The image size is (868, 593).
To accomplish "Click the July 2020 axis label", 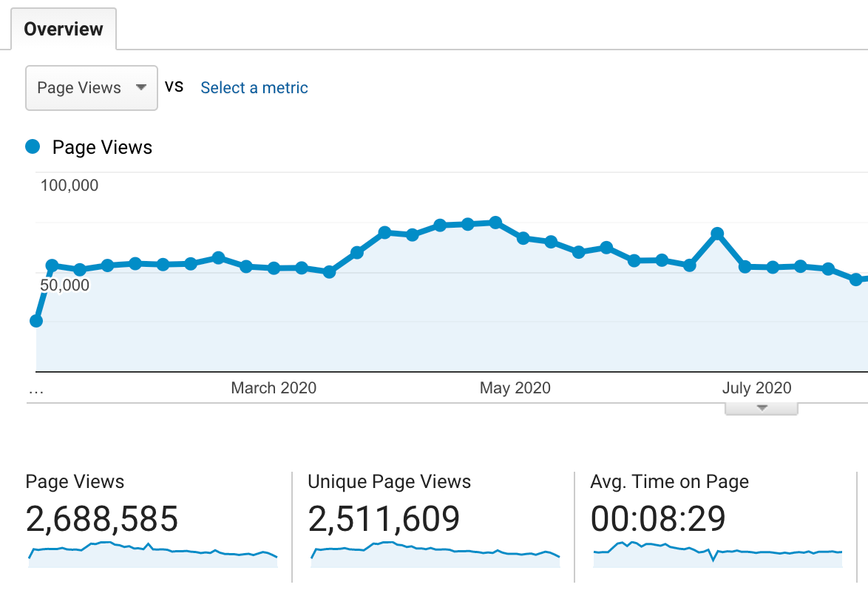I will [x=756, y=388].
